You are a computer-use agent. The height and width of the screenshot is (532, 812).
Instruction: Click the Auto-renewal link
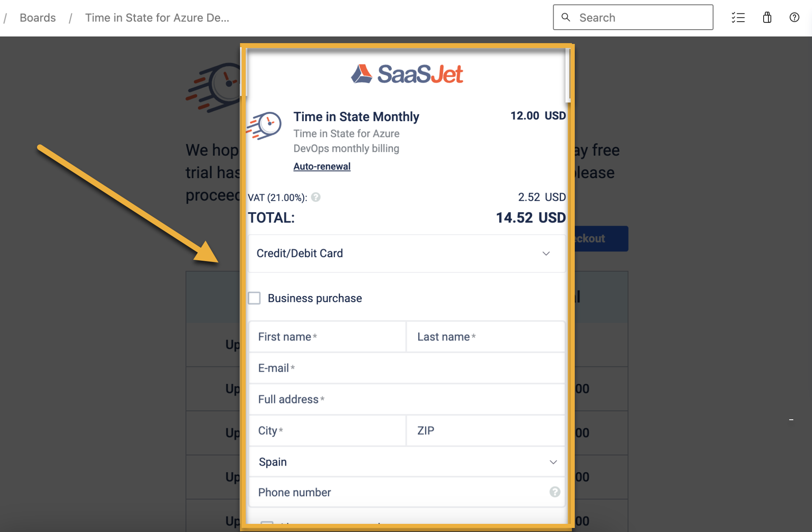click(x=322, y=166)
